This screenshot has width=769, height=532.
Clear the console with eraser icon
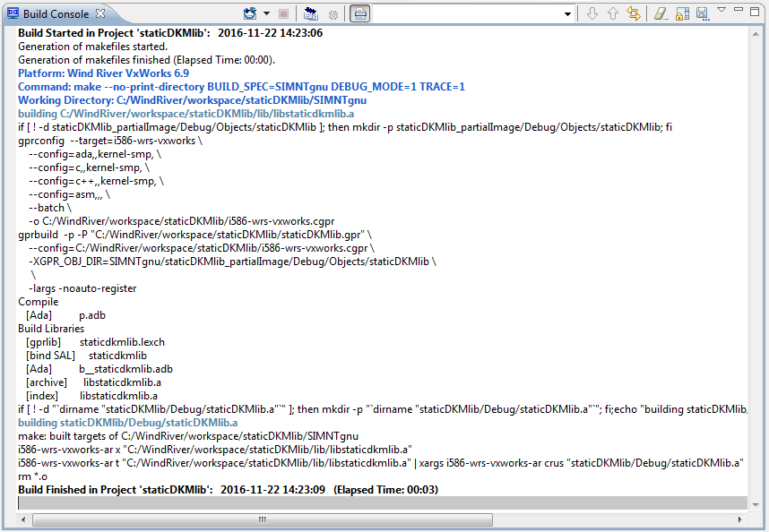[661, 13]
